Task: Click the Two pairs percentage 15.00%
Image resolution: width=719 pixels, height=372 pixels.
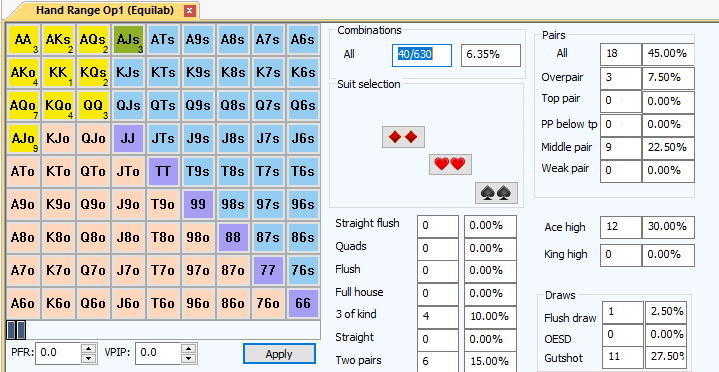Action: click(490, 362)
